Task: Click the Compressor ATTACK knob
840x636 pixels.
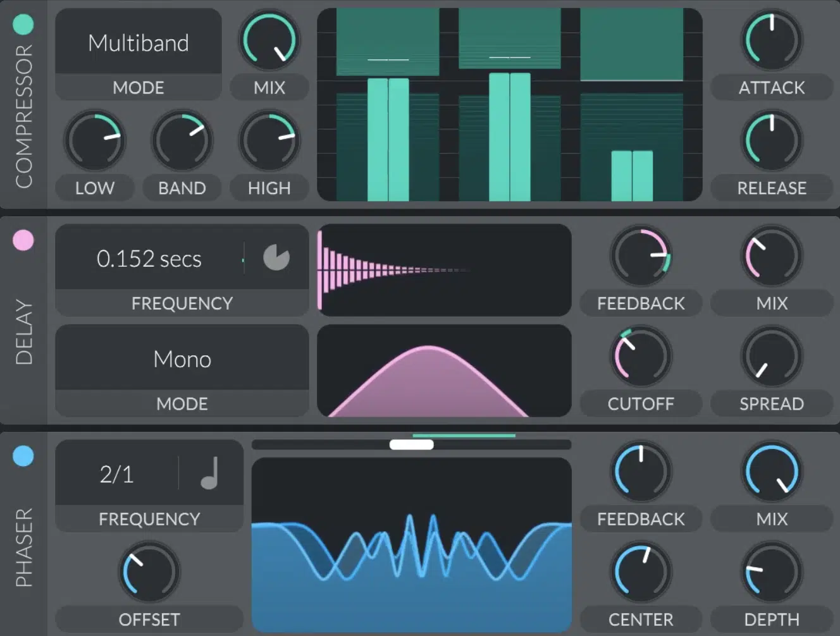Action: (x=772, y=40)
